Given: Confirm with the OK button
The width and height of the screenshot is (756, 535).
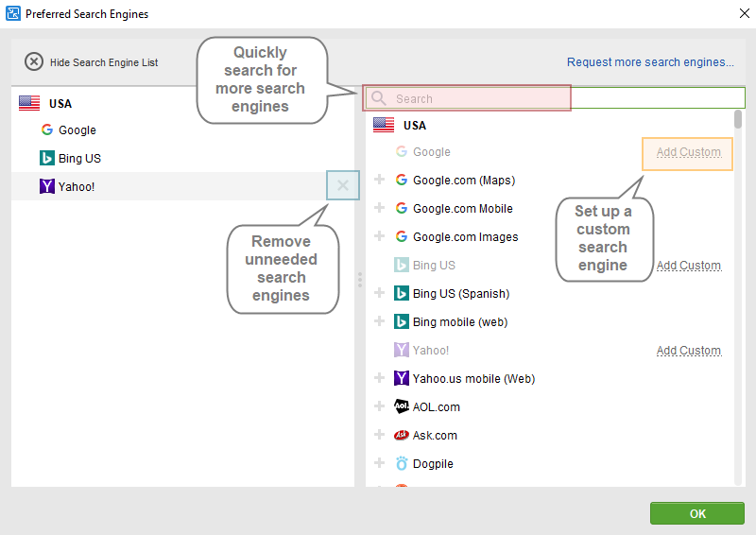Looking at the screenshot, I should (x=697, y=513).
